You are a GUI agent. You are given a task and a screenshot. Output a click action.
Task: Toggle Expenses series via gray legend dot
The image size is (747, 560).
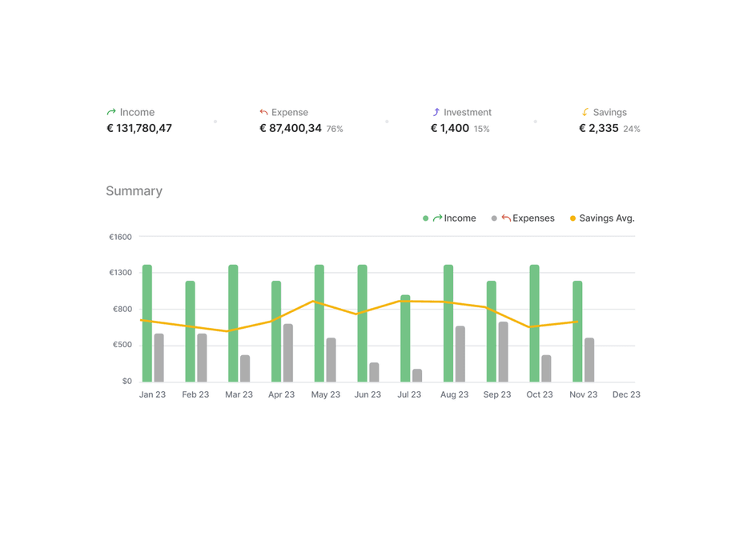click(494, 218)
